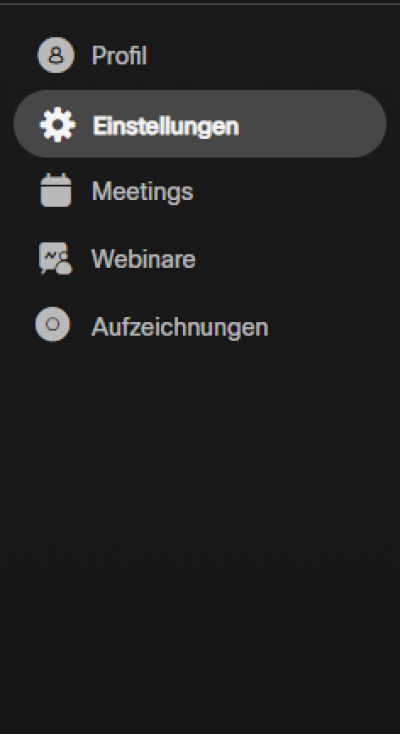Click the highlighted pill left of gear icon

pyautogui.click(x=27, y=124)
